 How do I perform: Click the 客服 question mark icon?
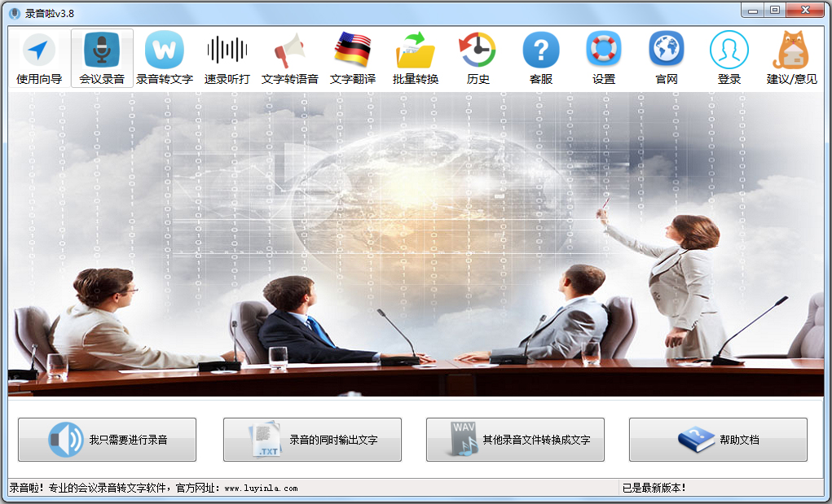coord(541,50)
